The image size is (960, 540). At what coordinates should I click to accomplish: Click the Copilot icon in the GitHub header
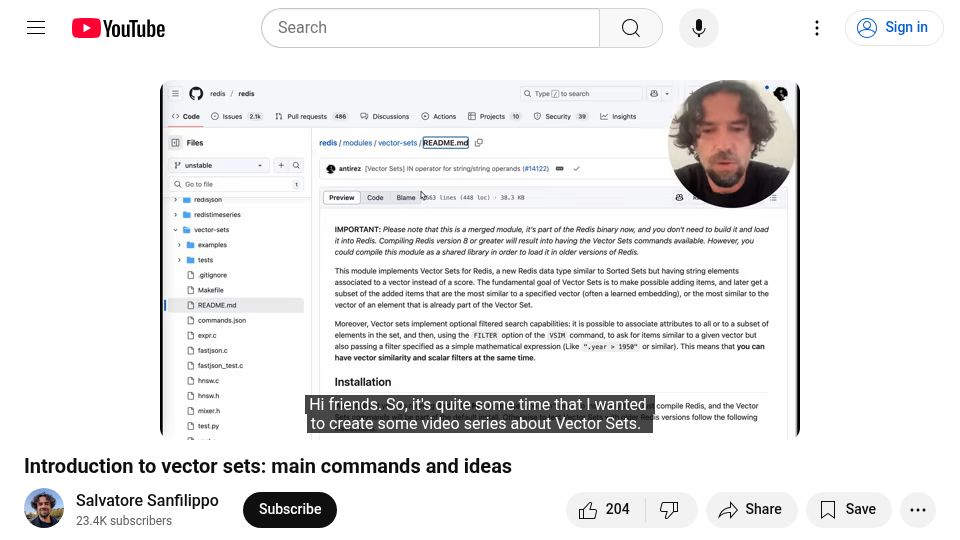pos(654,94)
